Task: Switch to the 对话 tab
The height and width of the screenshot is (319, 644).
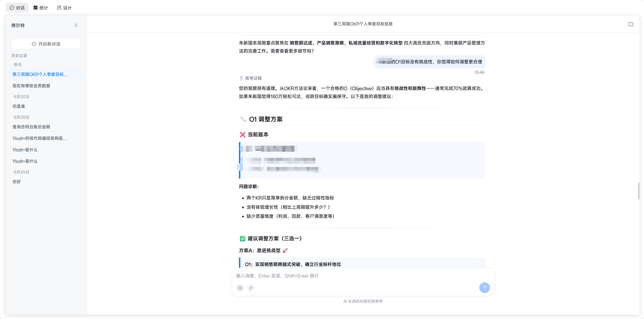Action: tap(17, 8)
